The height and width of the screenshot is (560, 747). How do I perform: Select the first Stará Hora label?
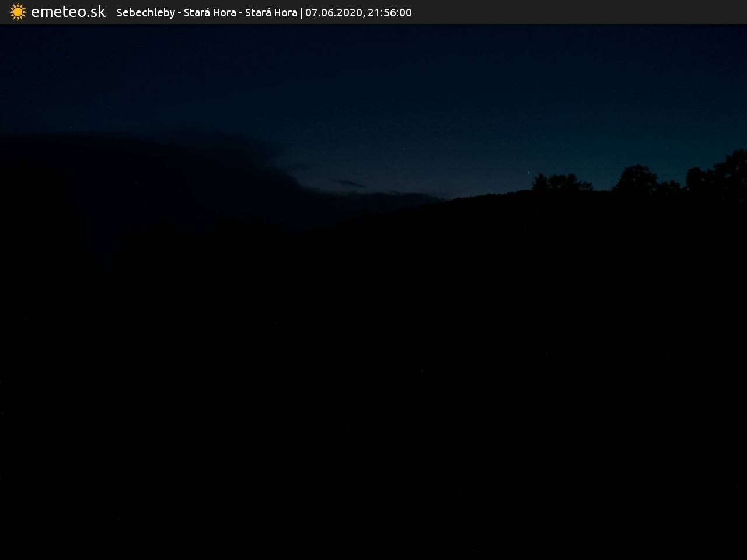pyautogui.click(x=210, y=12)
